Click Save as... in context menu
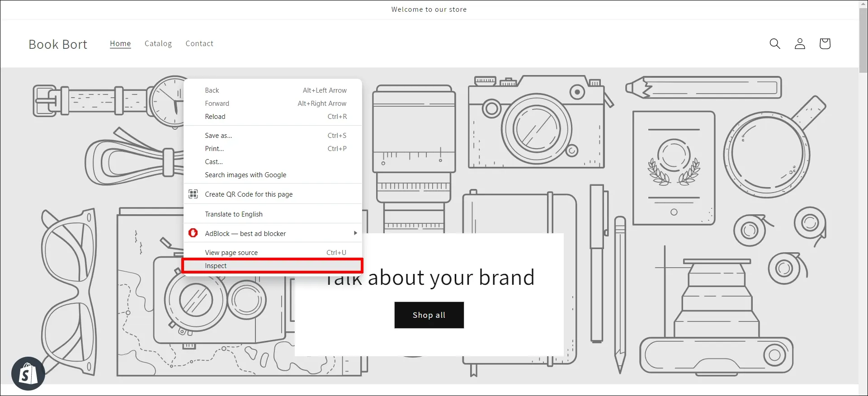 pyautogui.click(x=273, y=136)
